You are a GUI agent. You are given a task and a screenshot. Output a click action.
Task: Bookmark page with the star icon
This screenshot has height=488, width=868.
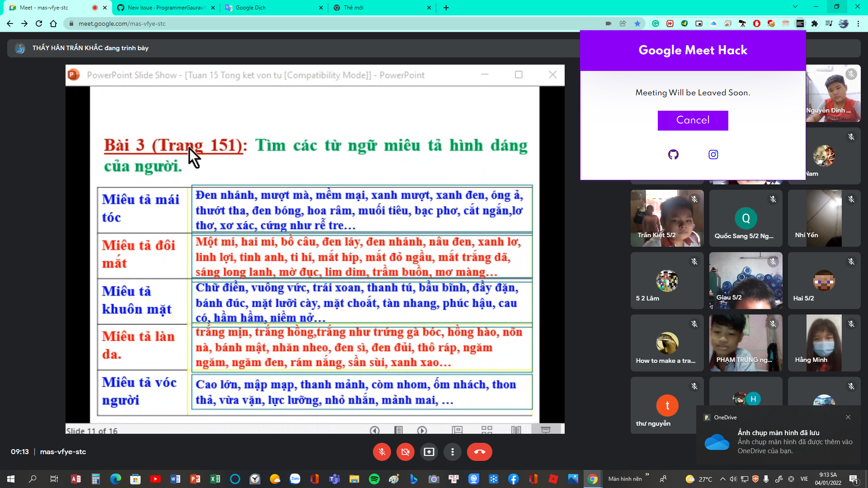coord(637,23)
